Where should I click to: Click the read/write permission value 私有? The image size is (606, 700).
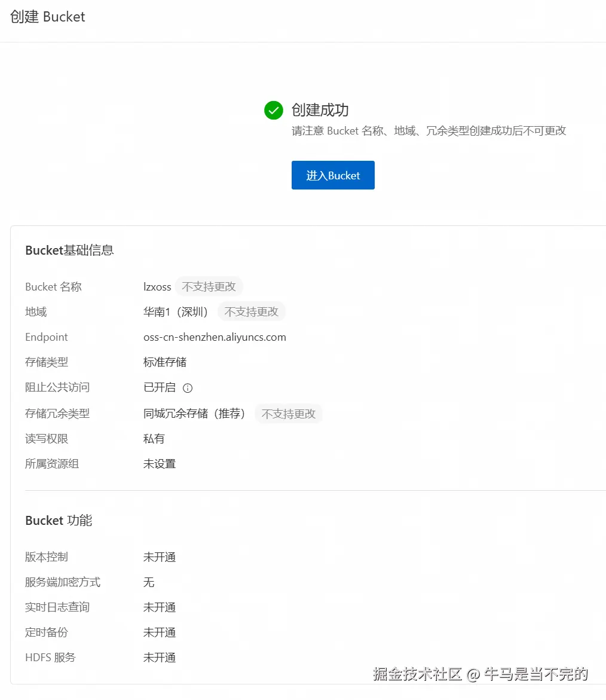click(154, 439)
